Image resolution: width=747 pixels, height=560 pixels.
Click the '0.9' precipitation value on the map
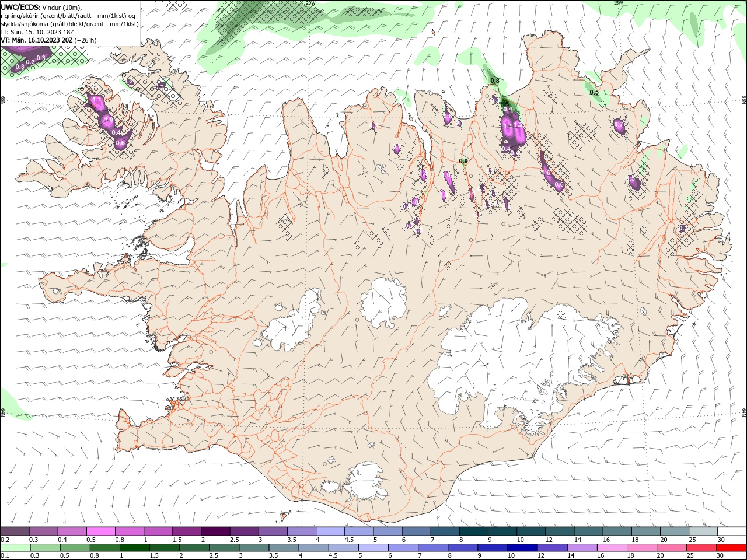463,161
